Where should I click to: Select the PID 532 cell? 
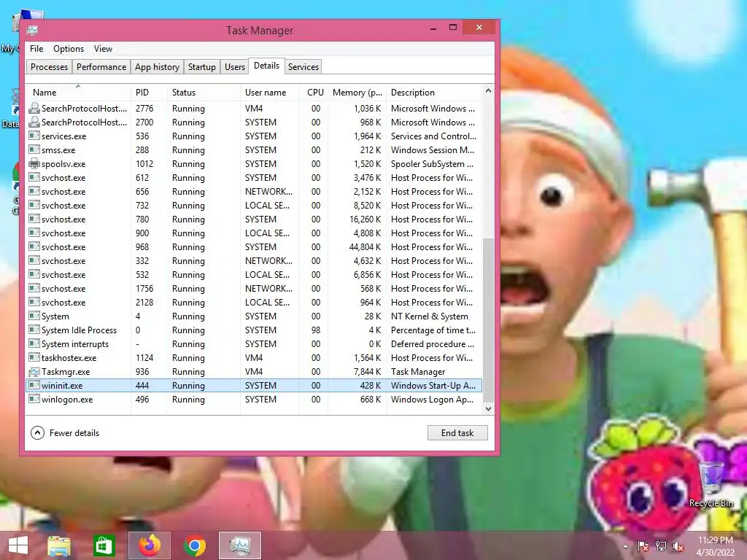[142, 275]
